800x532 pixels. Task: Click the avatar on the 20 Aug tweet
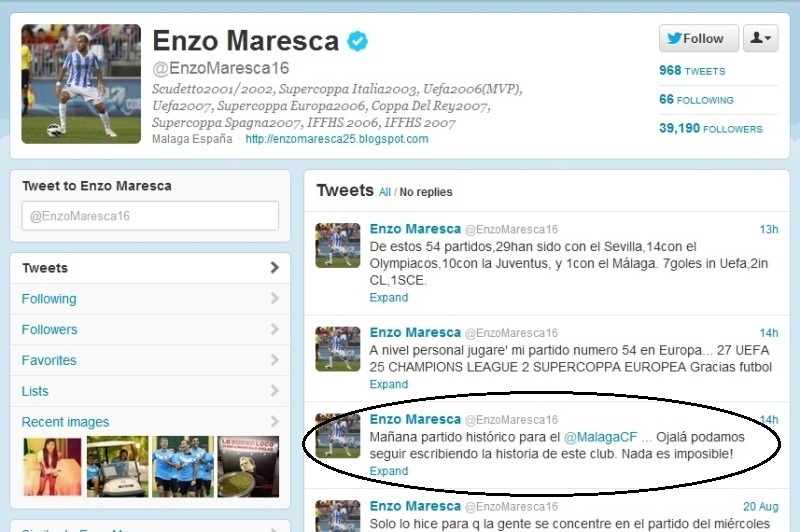point(338,516)
